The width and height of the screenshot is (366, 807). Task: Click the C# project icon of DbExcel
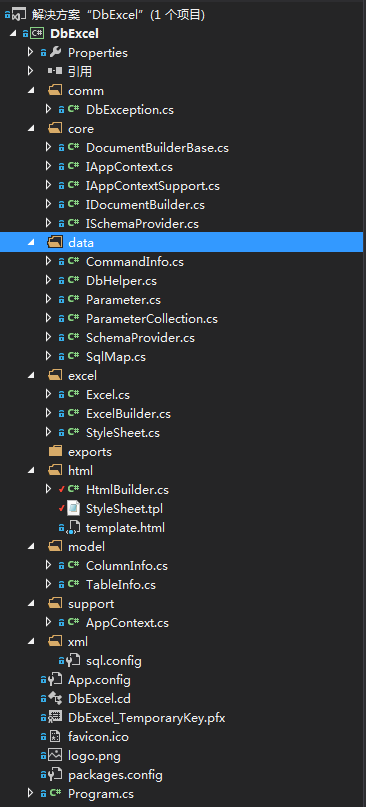pyautogui.click(x=38, y=33)
